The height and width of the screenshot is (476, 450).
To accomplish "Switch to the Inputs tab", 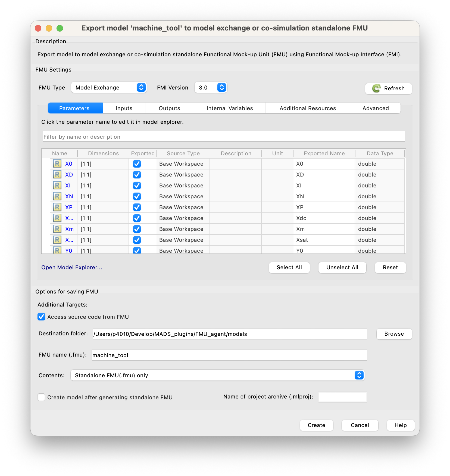I will click(x=124, y=108).
